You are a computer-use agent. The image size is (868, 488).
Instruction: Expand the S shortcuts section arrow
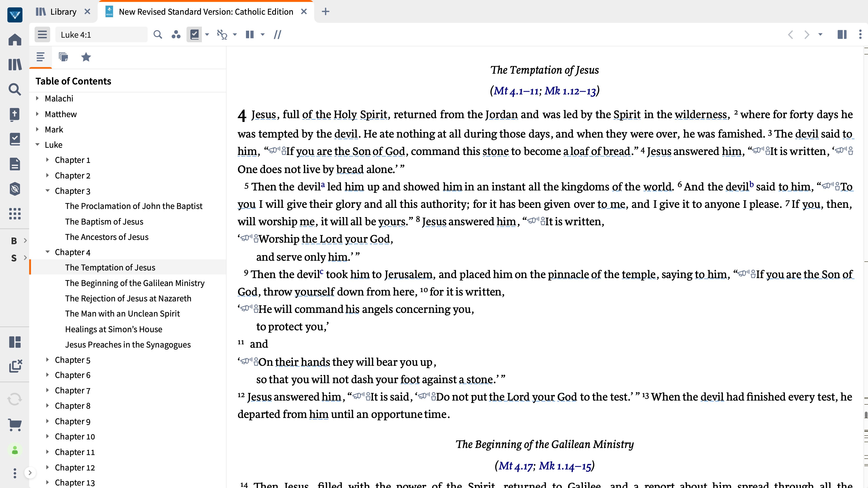pyautogui.click(x=25, y=258)
